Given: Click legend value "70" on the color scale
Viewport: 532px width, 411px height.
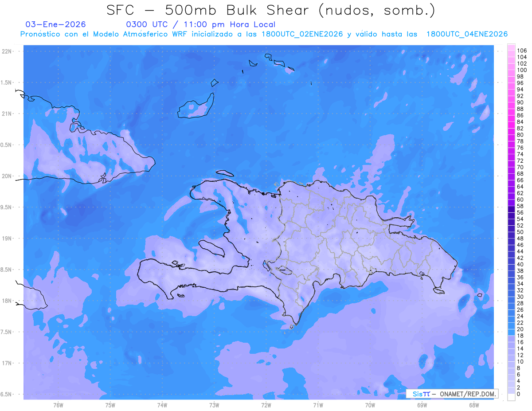Looking at the screenshot, I should [520, 167].
